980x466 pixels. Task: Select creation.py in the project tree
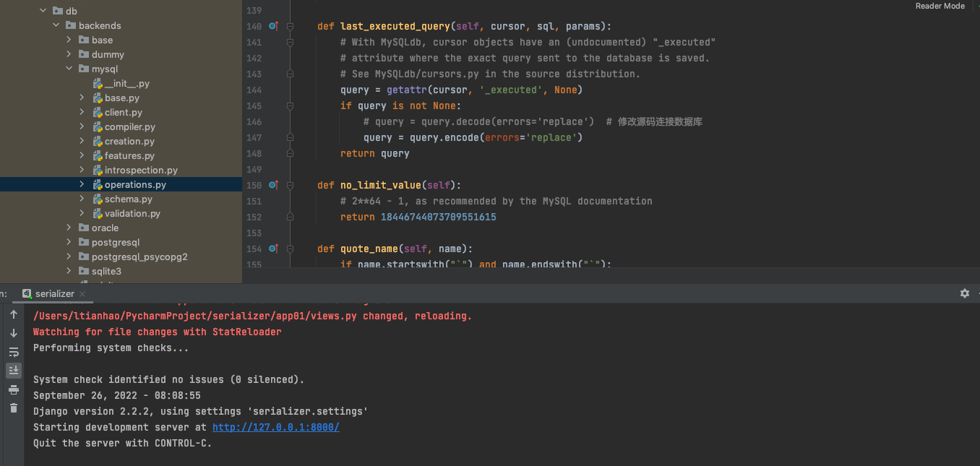pyautogui.click(x=129, y=141)
